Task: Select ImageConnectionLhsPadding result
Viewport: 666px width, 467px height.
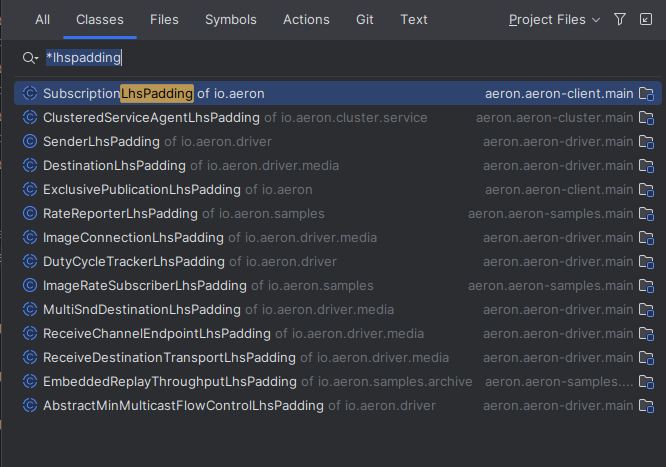Action: 338,238
